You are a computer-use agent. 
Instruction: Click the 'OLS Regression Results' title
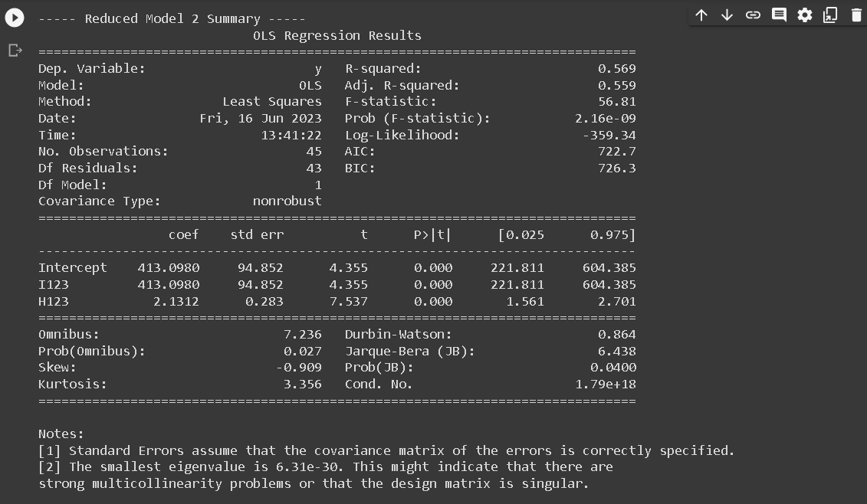[x=337, y=35]
